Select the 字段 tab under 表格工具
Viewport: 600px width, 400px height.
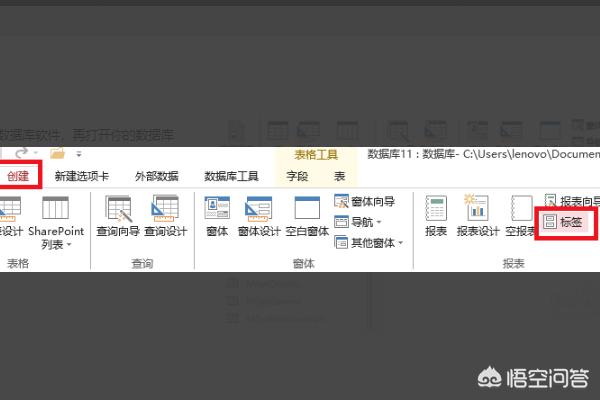point(298,176)
